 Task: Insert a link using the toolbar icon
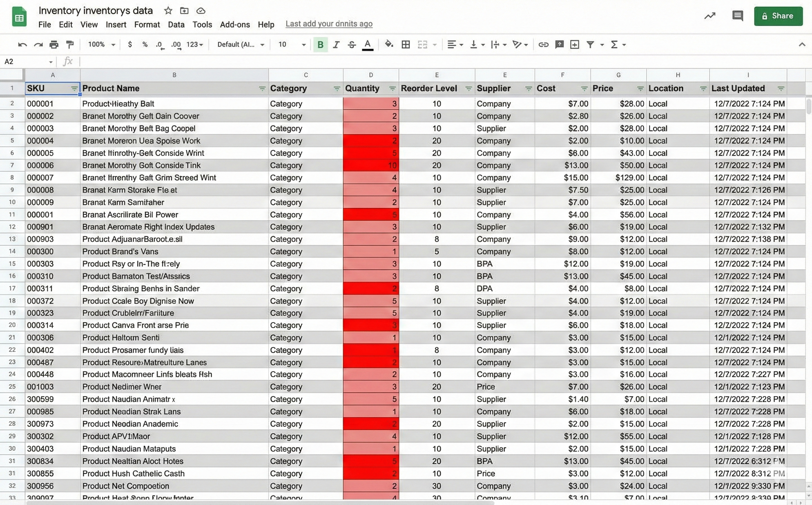[543, 45]
